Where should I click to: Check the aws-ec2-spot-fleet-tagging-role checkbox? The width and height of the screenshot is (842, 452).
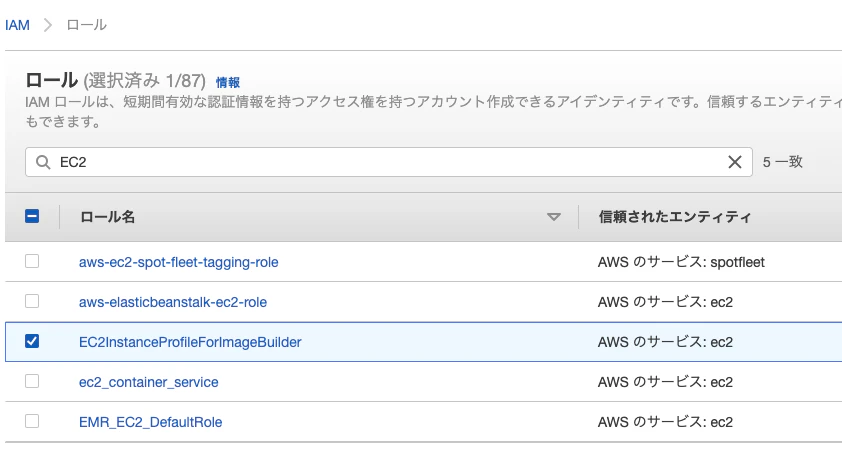tap(32, 261)
